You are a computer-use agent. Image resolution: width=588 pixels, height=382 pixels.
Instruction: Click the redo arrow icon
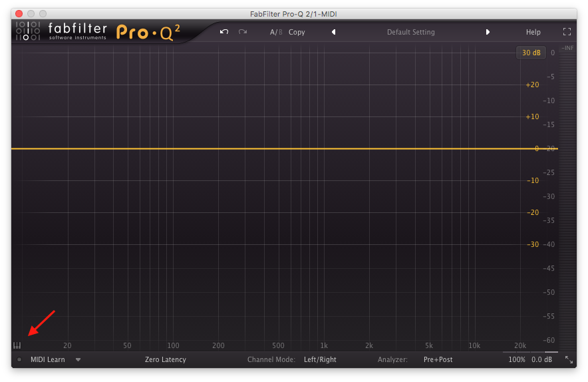(x=243, y=32)
